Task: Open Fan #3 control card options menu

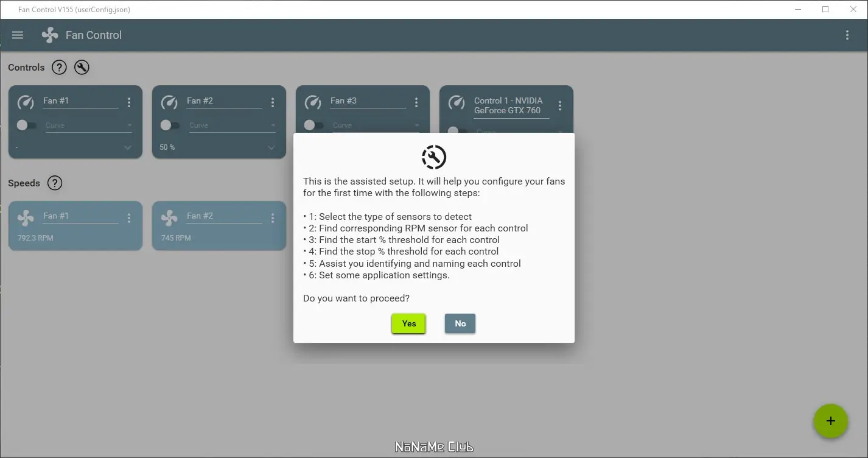Action: point(416,102)
